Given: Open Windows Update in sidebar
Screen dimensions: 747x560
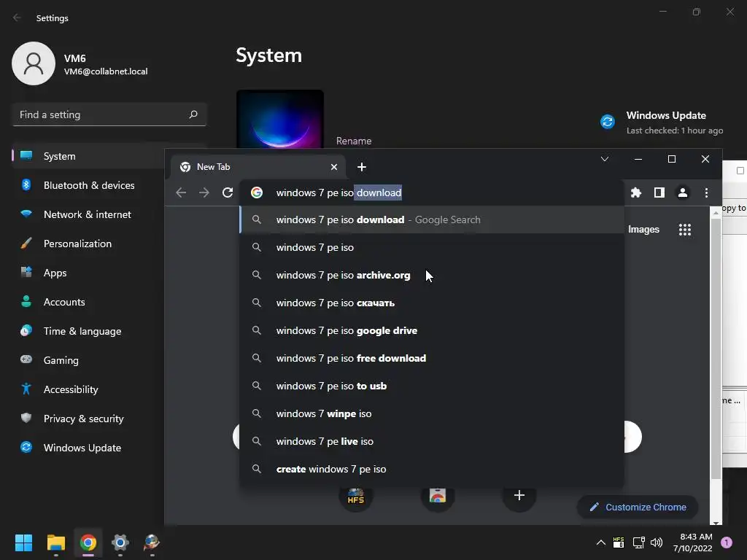Looking at the screenshot, I should pyautogui.click(x=88, y=448).
